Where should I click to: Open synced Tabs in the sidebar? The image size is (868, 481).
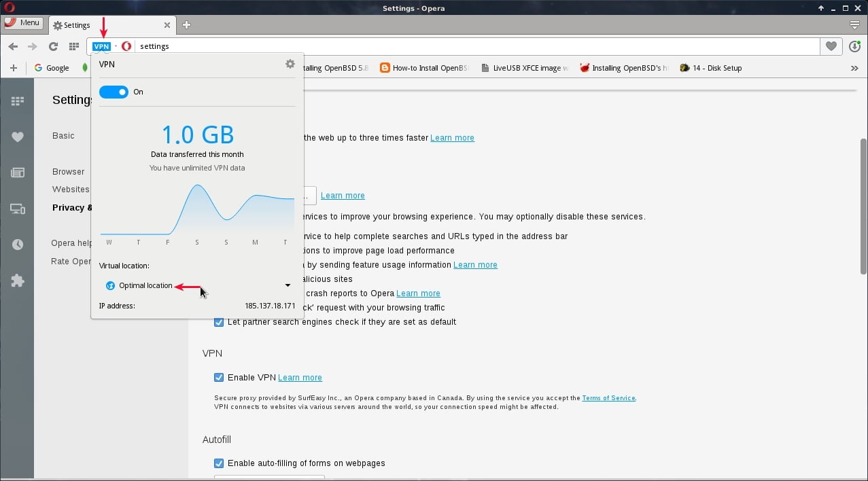[18, 209]
